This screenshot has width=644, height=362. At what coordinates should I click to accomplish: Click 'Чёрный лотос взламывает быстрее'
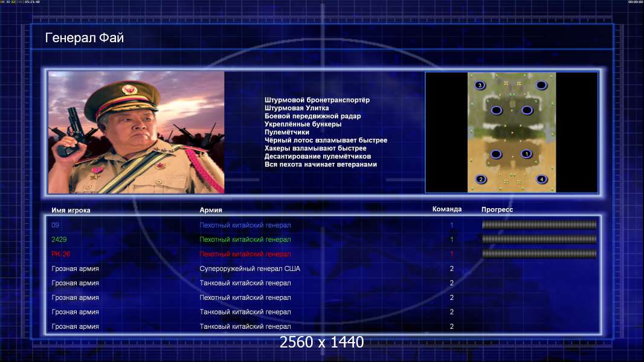tap(326, 140)
